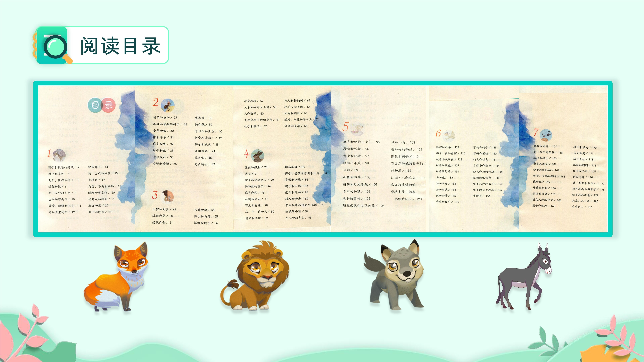
Task: Click entry 老鼠开会 / 51
Action: pyautogui.click(x=163, y=222)
